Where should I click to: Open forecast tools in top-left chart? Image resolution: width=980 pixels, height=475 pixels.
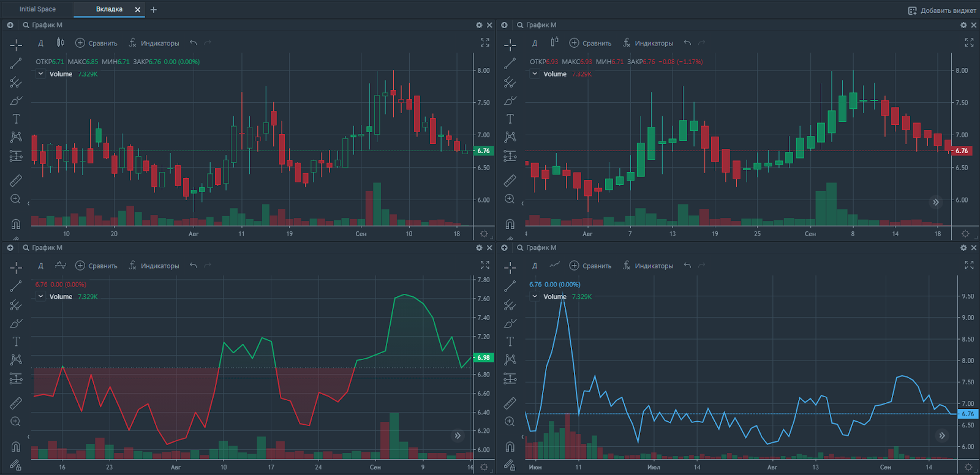16,156
